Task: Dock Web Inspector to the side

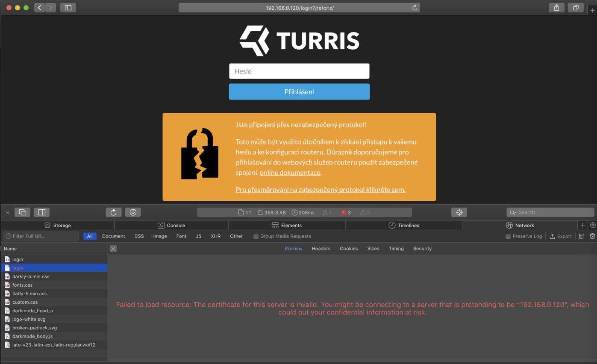Action: click(x=42, y=212)
